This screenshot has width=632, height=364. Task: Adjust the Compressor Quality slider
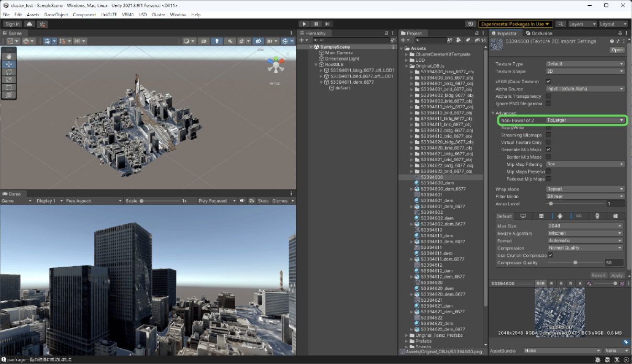coord(575,263)
